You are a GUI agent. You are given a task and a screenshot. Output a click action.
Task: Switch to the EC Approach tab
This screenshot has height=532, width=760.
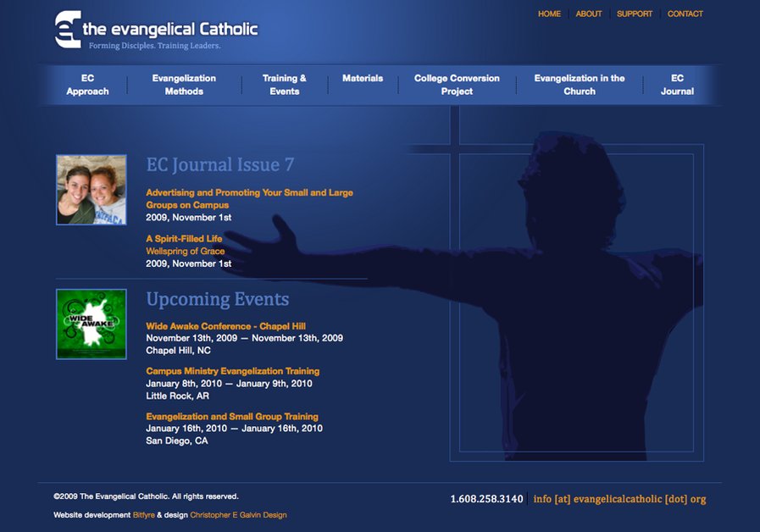(x=87, y=84)
